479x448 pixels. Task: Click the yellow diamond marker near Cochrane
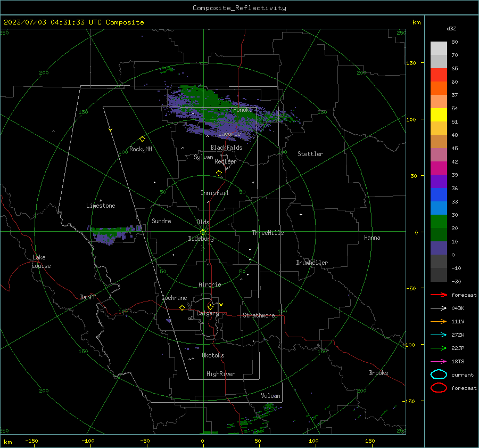click(x=182, y=307)
